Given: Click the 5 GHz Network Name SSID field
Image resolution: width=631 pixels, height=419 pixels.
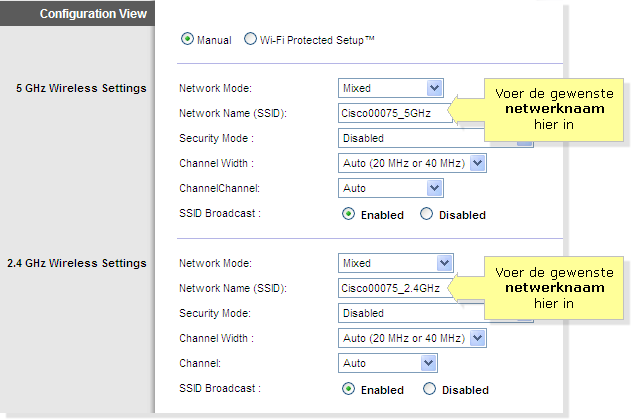Looking at the screenshot, I should coord(395,113).
